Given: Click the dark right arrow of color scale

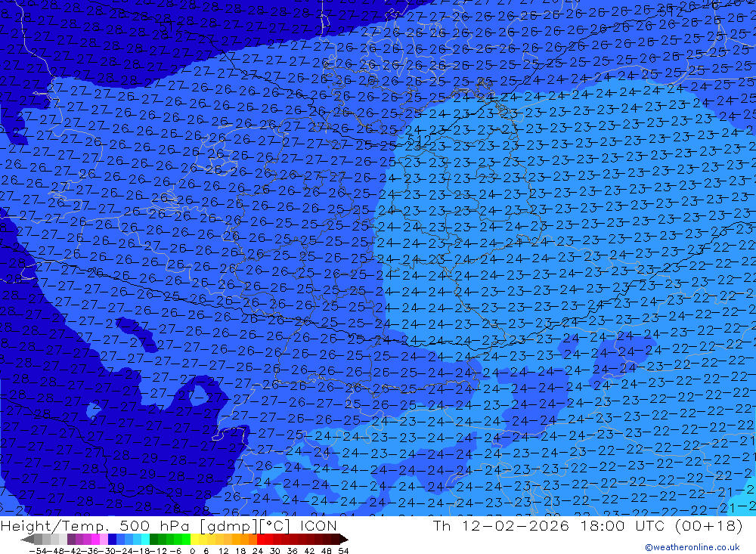Looking at the screenshot, I should tap(343, 539).
